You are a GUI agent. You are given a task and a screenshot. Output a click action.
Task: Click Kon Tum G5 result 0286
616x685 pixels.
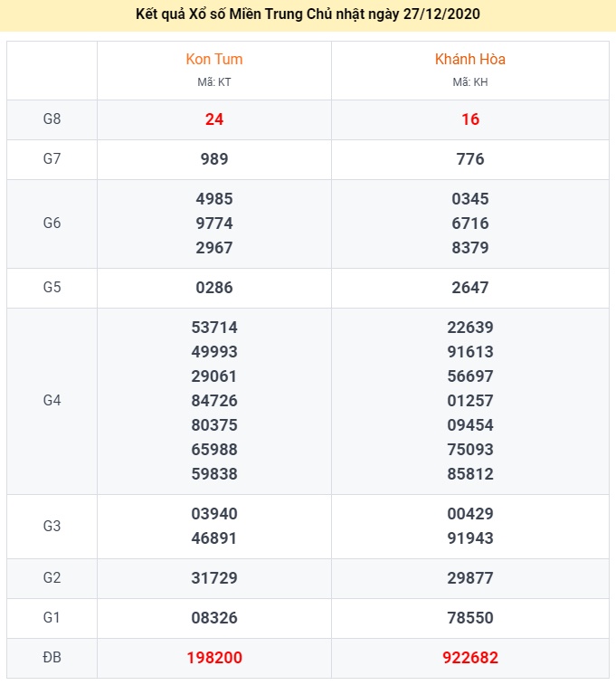(214, 288)
